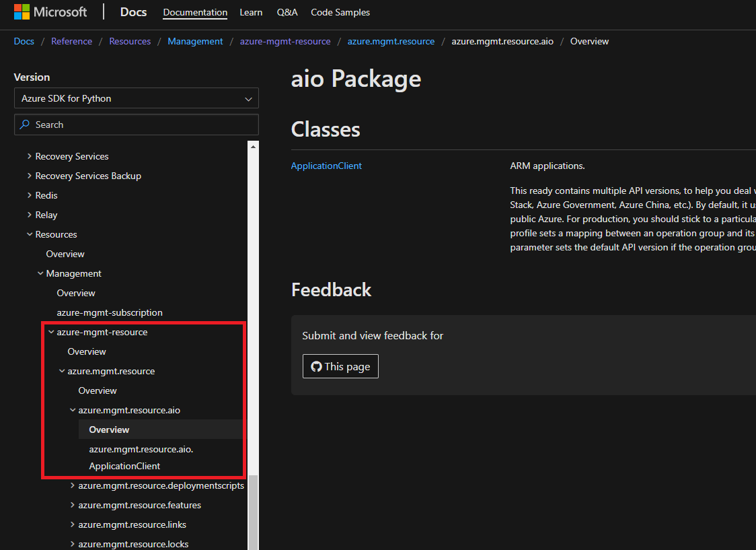Screen dimensions: 756x550
Task: Open the Learn tab
Action: [x=251, y=12]
